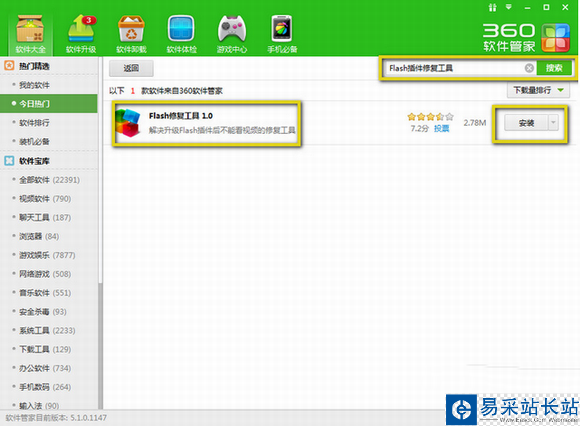Open 软件卸载 uninstall icon

pyautogui.click(x=131, y=34)
